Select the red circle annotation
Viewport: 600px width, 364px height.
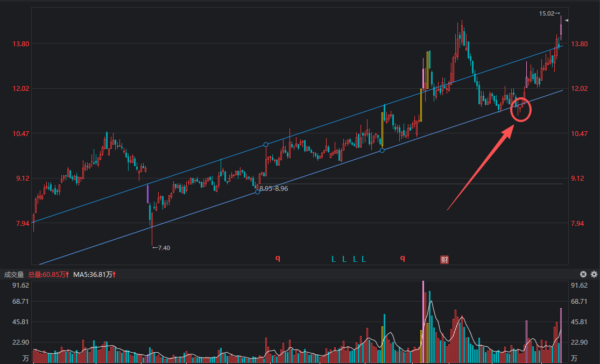click(521, 109)
